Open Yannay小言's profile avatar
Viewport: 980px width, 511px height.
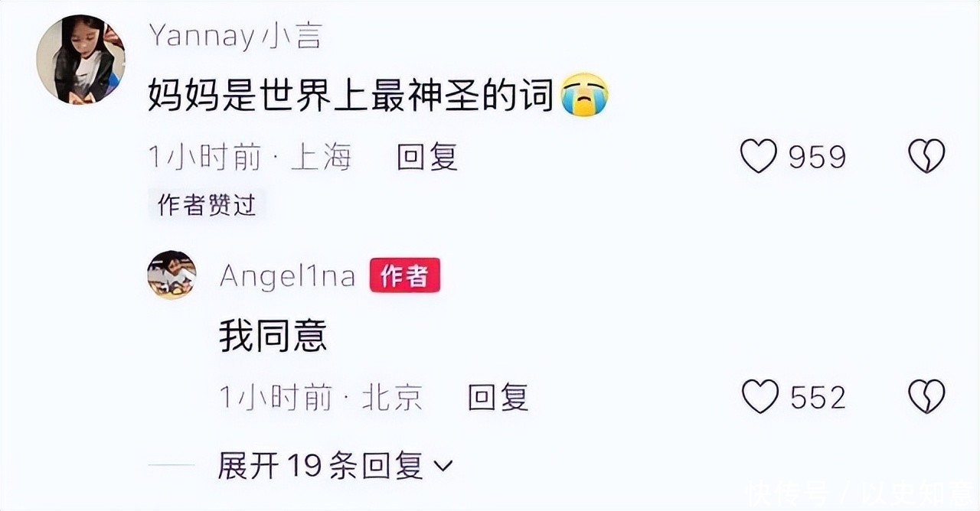pos(80,59)
